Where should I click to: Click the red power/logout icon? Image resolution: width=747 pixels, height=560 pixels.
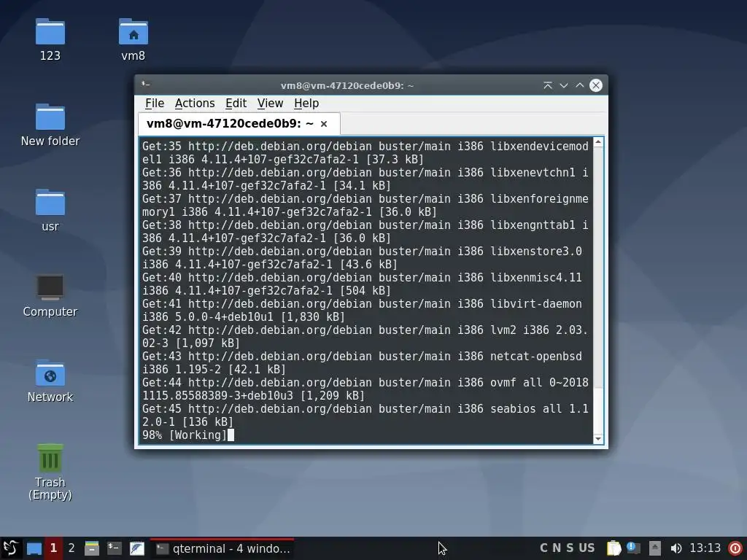coord(735,548)
